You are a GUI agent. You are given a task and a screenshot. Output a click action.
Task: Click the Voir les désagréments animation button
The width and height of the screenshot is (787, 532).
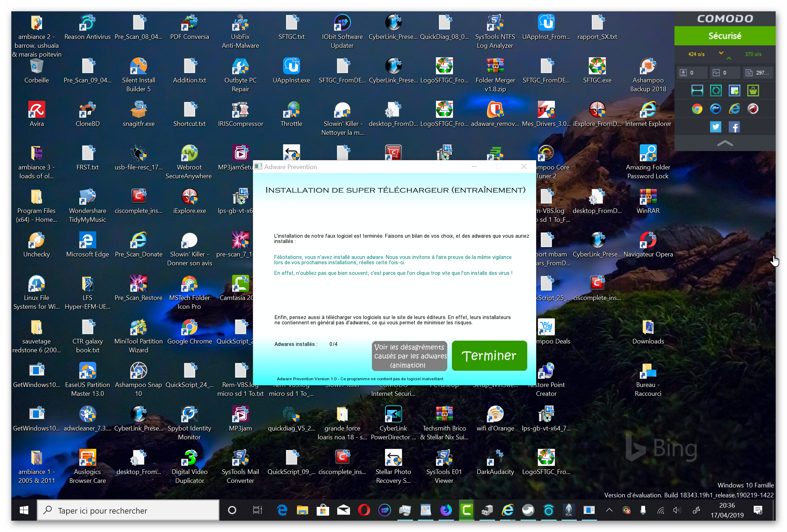409,356
